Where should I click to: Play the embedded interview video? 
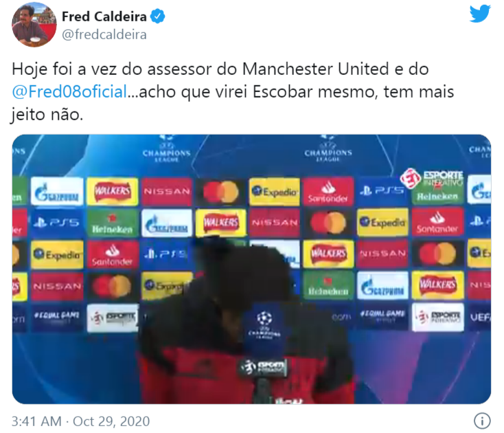pyautogui.click(x=251, y=269)
